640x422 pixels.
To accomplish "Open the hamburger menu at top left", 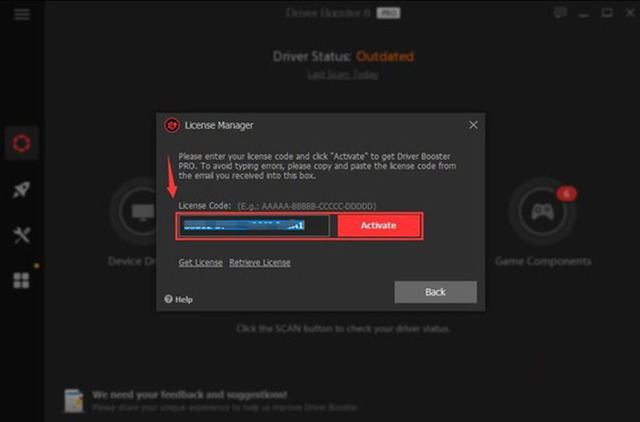I will (22, 14).
